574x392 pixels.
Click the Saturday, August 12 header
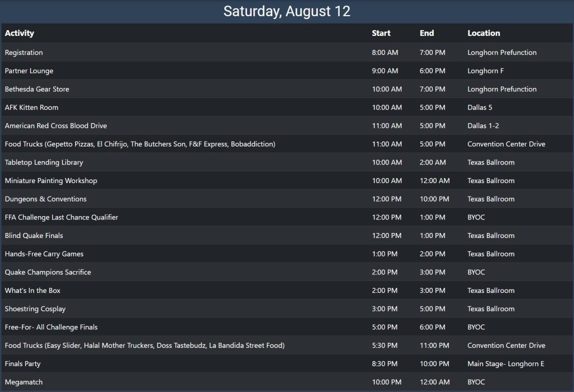[287, 11]
